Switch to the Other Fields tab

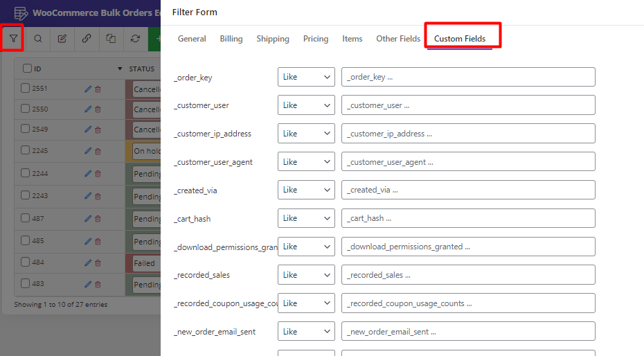[x=398, y=39]
